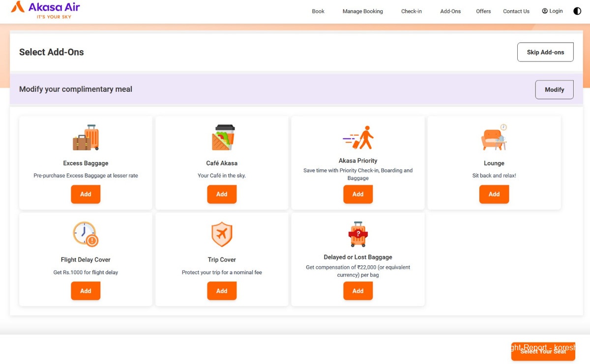
Task: Add Akasa Priority service
Action: [x=358, y=194]
